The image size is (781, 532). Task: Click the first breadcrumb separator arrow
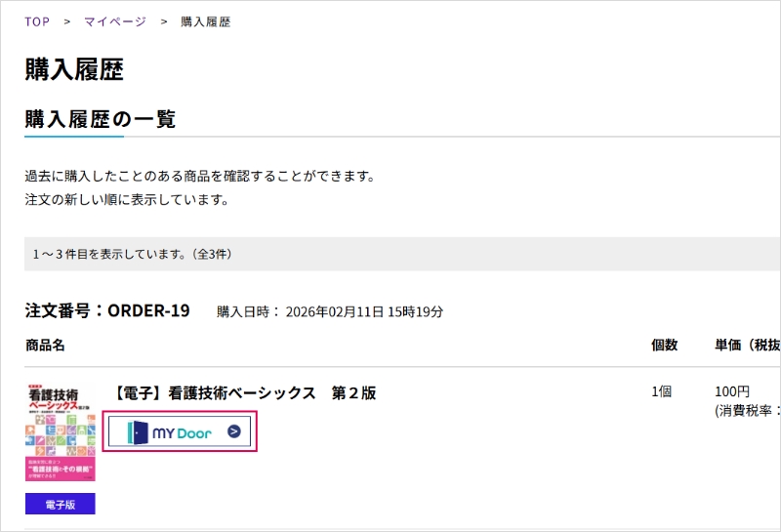click(x=66, y=21)
